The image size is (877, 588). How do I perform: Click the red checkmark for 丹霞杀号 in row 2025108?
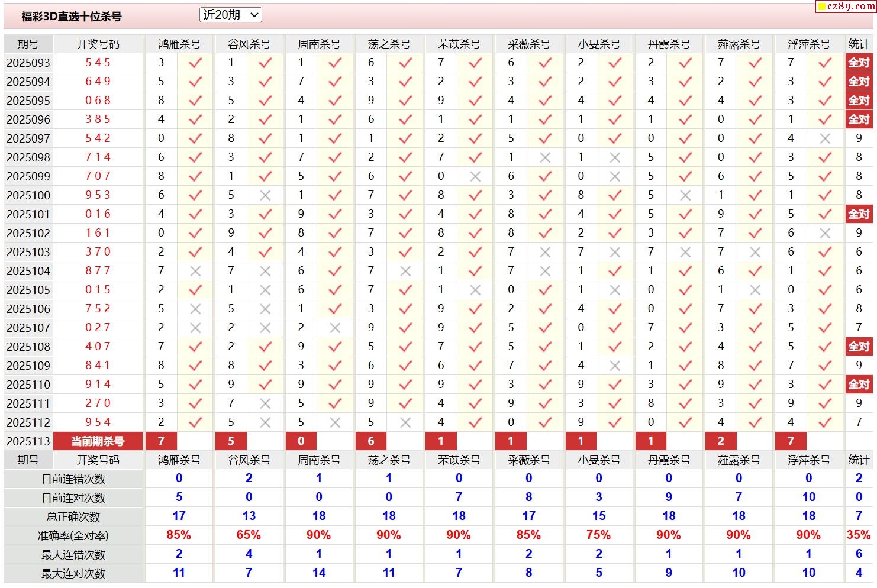click(685, 347)
